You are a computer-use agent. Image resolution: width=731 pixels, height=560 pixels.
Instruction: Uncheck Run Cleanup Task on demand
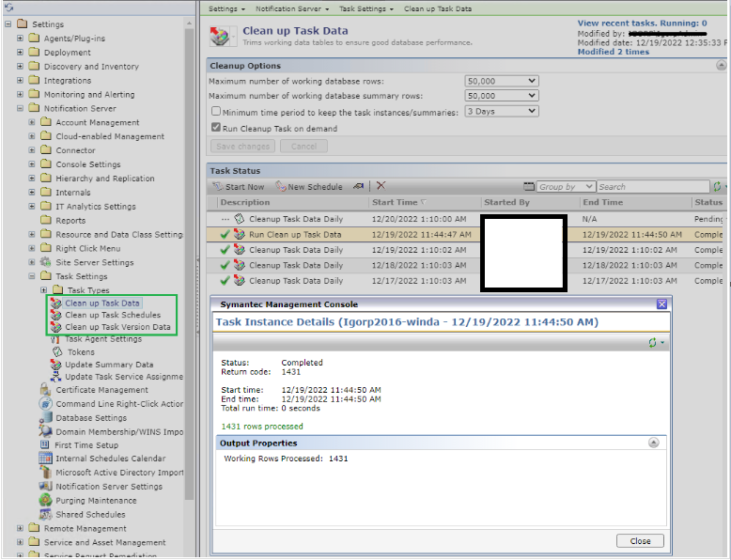pyautogui.click(x=216, y=127)
